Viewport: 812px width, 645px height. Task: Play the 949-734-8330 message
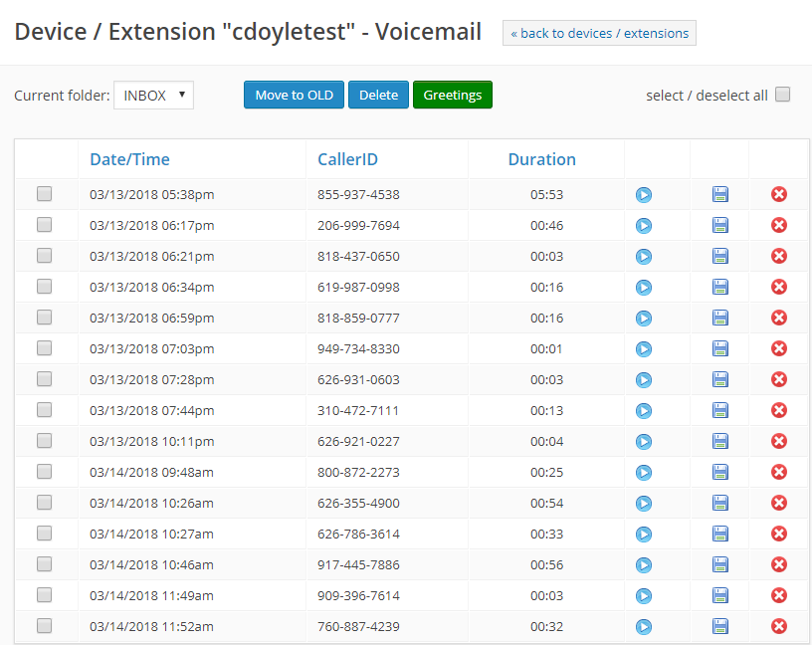click(x=643, y=349)
